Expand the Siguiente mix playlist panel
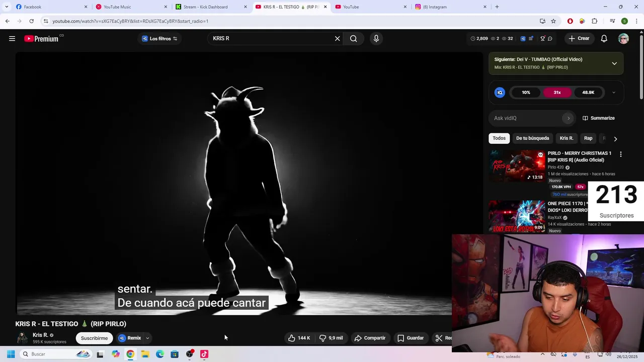644x362 pixels. (x=614, y=63)
